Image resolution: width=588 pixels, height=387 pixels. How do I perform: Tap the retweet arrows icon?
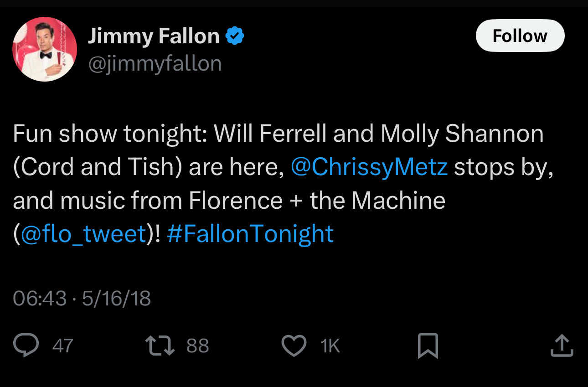pos(160,345)
